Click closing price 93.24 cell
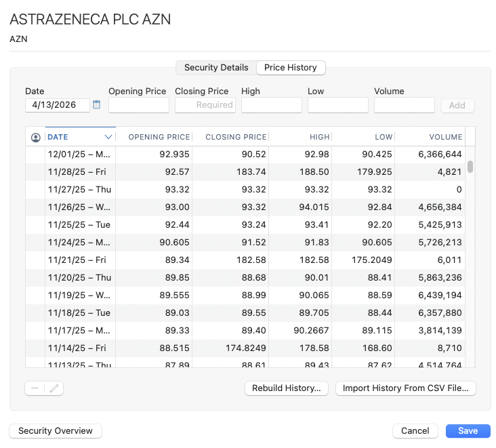 253,224
